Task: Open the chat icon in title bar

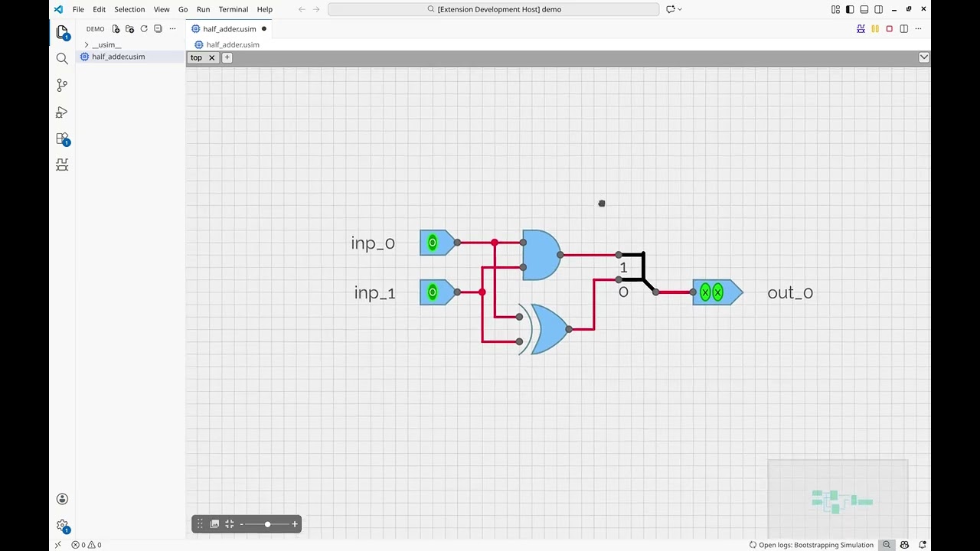Action: click(671, 9)
